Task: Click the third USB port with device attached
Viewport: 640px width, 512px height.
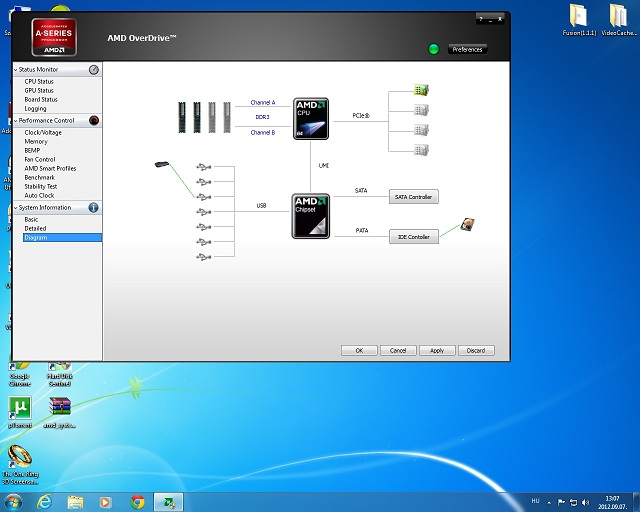Action: click(x=204, y=197)
